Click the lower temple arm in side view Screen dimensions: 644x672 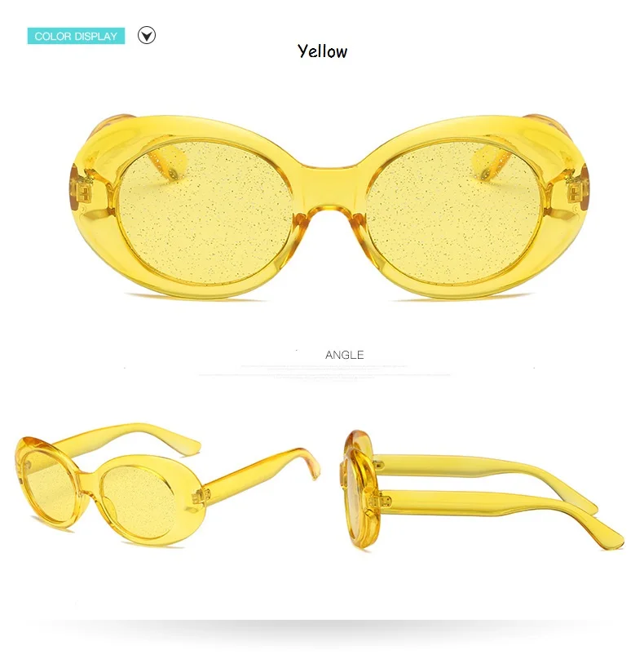click(x=492, y=510)
